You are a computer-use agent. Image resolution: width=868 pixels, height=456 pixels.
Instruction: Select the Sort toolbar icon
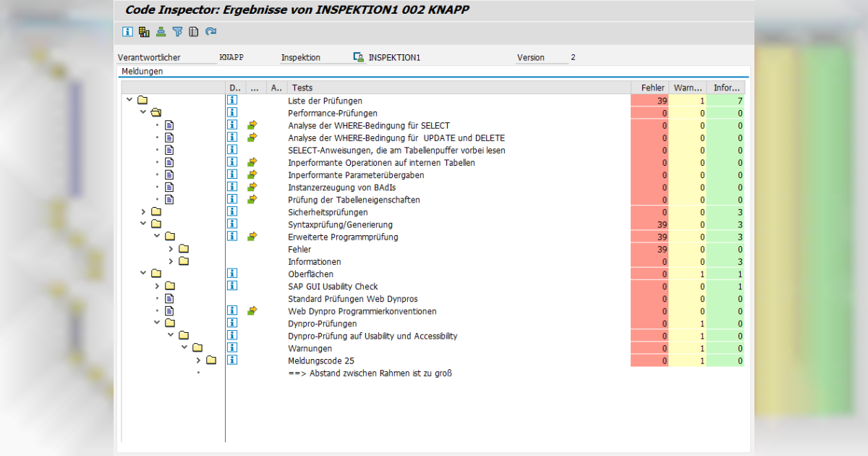[160, 32]
